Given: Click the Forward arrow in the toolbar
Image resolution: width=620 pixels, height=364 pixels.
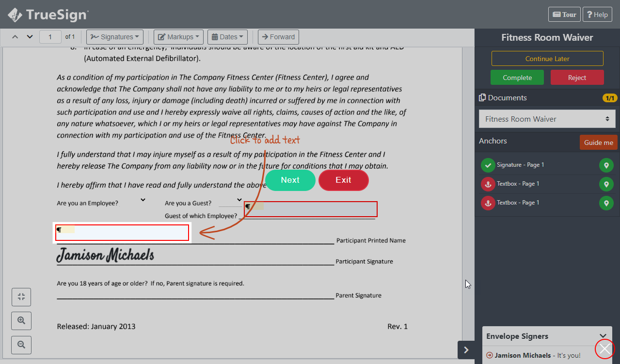Looking at the screenshot, I should (x=278, y=36).
